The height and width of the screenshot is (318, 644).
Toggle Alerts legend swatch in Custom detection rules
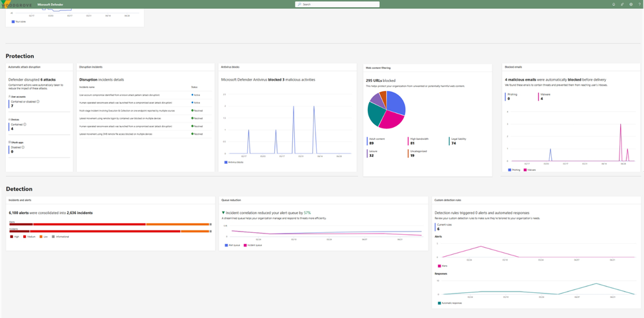click(x=439, y=266)
